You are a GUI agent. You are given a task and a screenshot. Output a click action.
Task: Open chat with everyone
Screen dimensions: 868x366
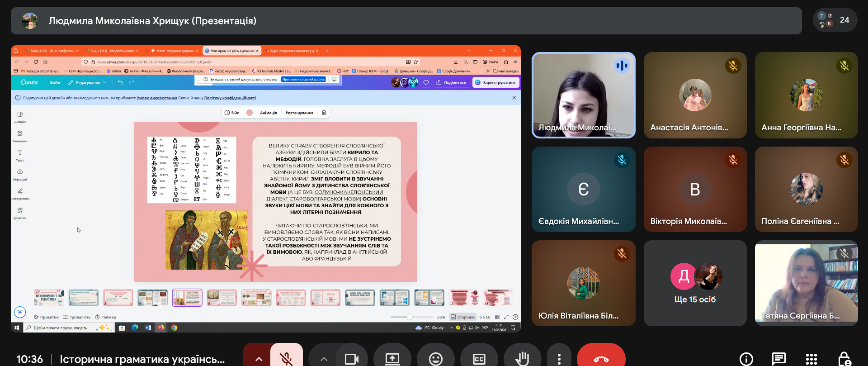pos(778,359)
